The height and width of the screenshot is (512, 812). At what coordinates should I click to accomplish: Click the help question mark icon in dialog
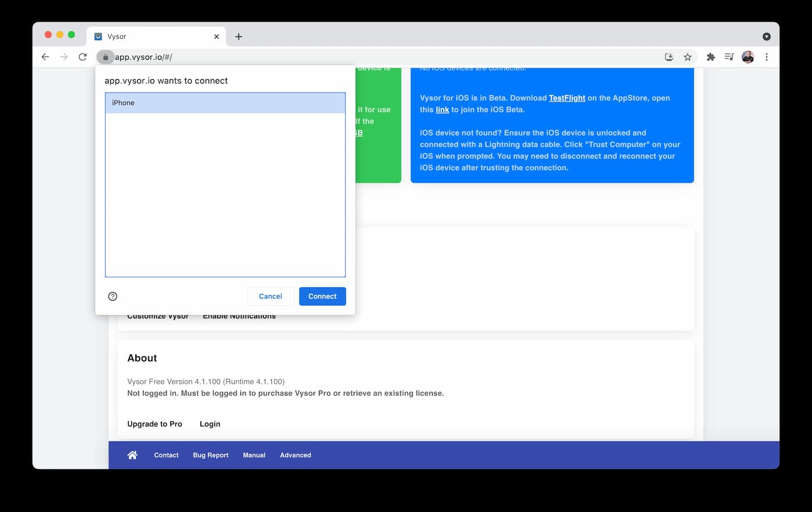[x=113, y=296]
